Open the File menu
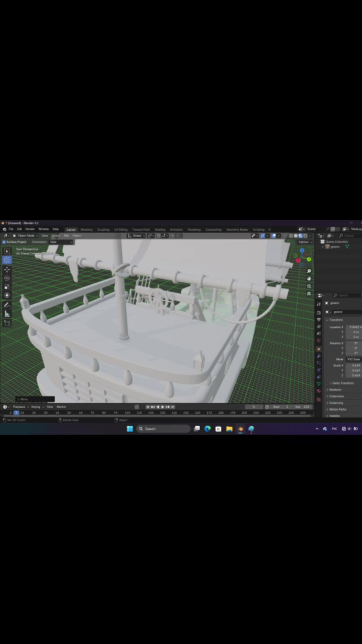The image size is (362, 644). click(x=11, y=229)
